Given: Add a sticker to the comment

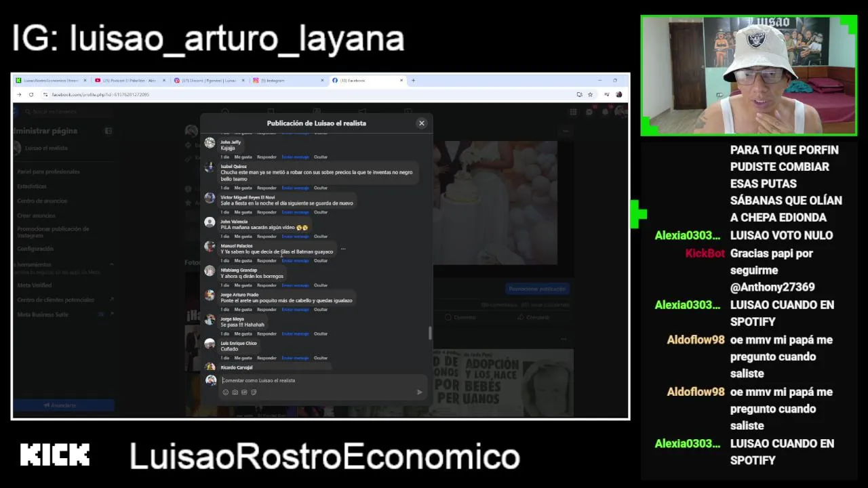Looking at the screenshot, I should point(254,392).
